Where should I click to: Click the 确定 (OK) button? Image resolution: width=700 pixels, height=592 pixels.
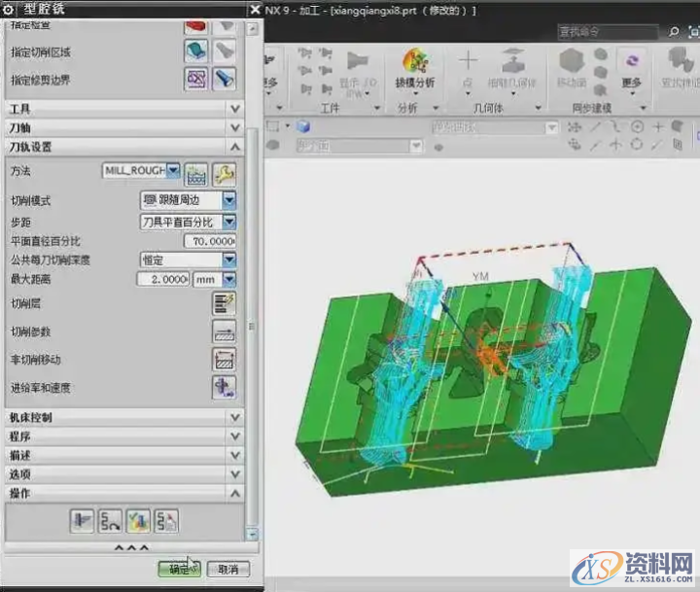[x=179, y=569]
